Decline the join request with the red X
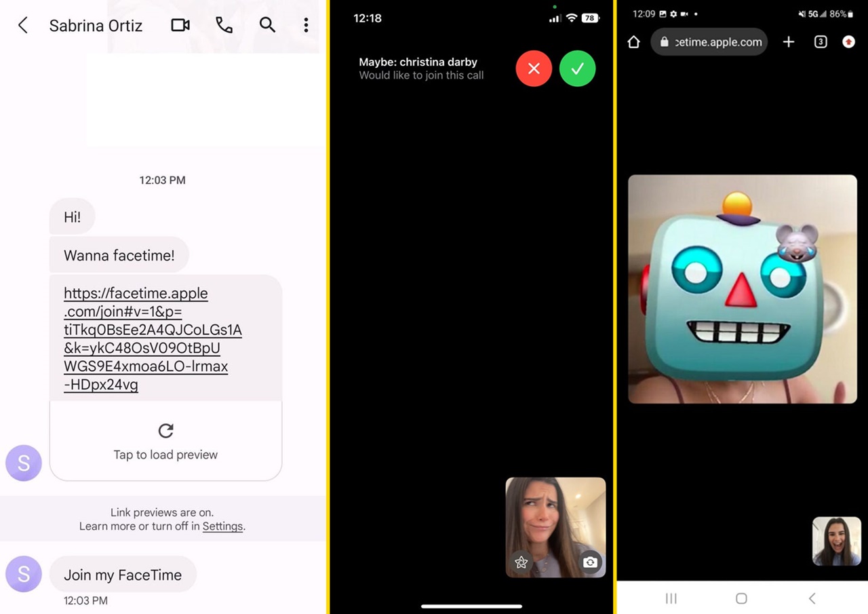 (x=534, y=68)
